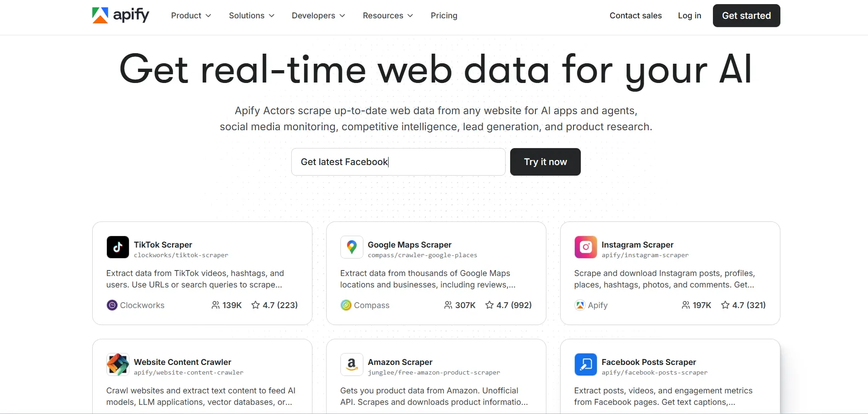Open the Product dropdown
The width and height of the screenshot is (868, 414).
[190, 15]
